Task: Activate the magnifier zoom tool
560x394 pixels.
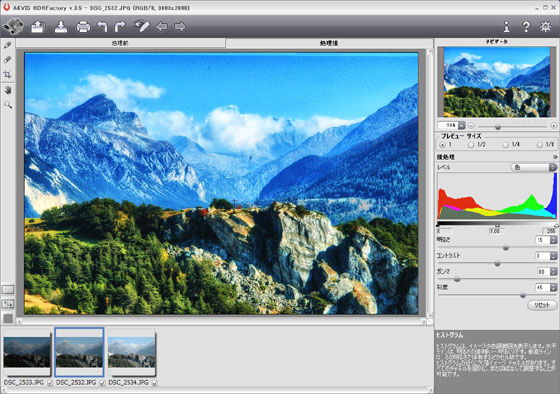Action: [8, 105]
